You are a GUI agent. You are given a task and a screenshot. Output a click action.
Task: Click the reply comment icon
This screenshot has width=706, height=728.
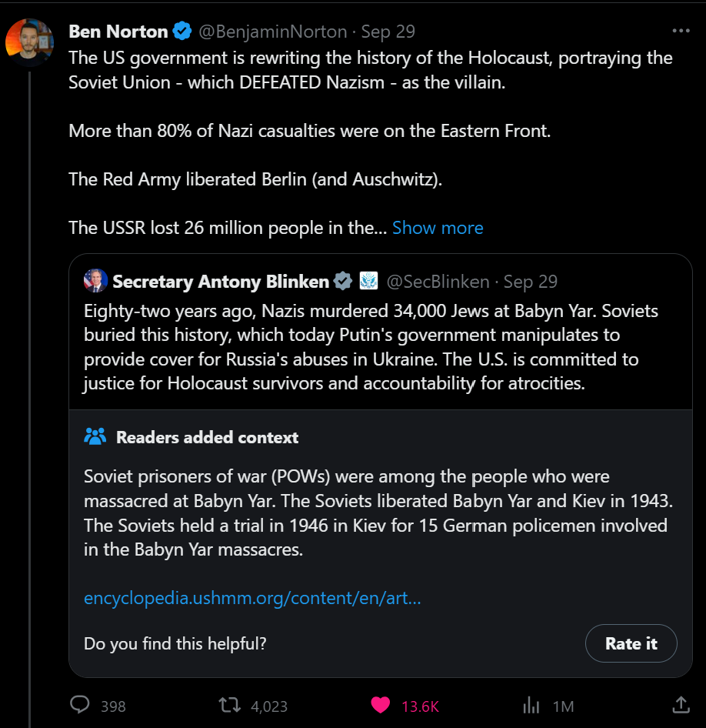(x=81, y=704)
